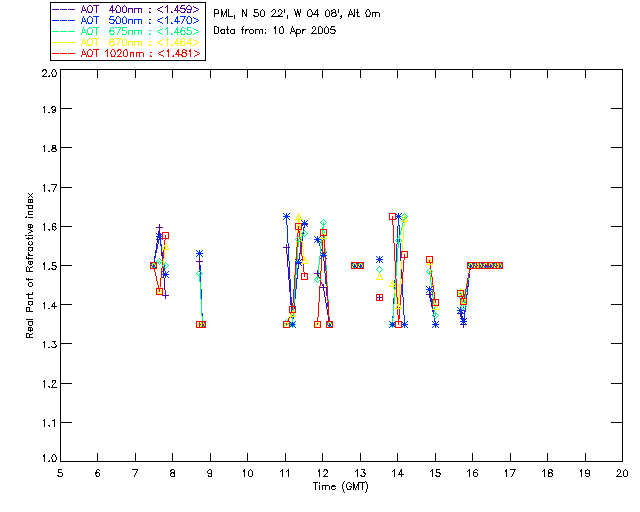
Task: Click the blue dashed line sample for 500nm
Action: (64, 20)
